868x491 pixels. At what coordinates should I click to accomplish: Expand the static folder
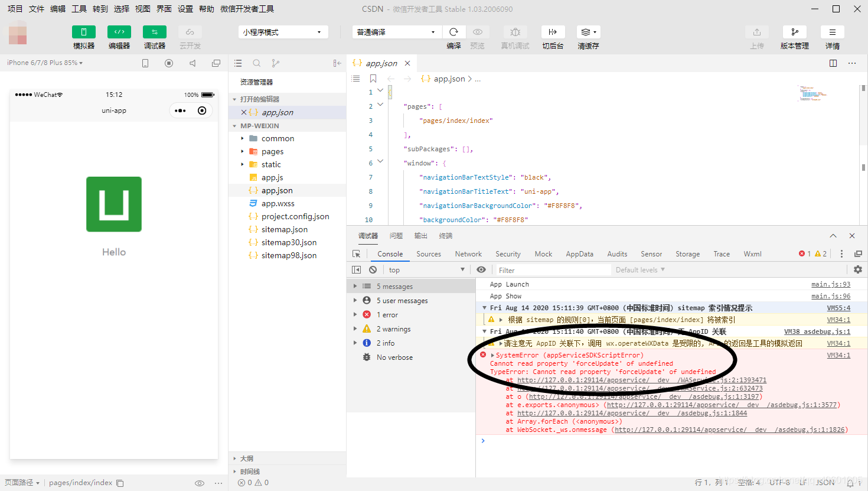242,164
